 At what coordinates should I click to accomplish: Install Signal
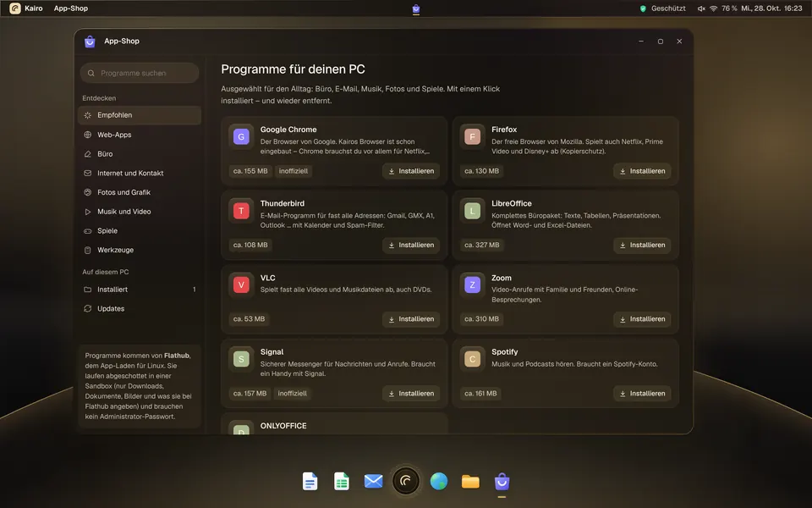tap(411, 394)
